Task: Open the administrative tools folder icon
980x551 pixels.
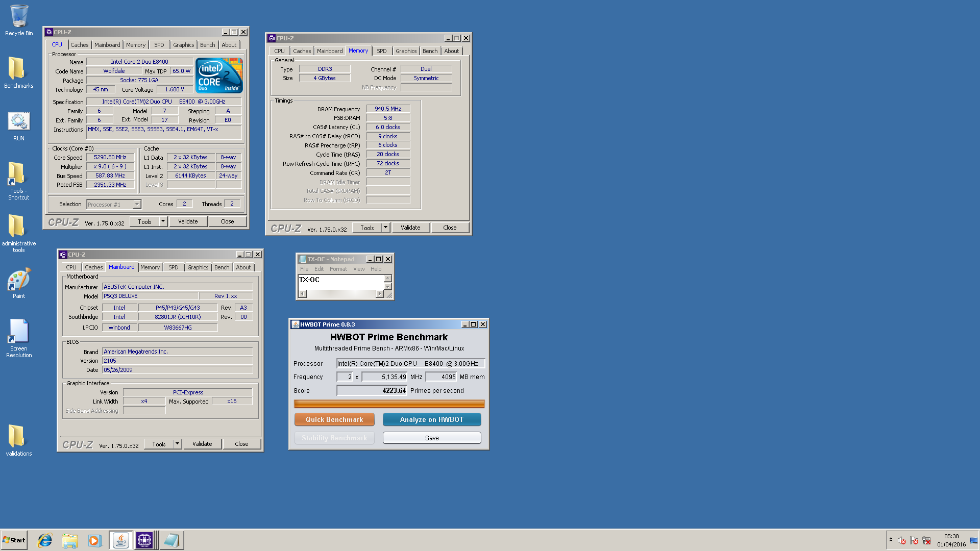Action: [18, 233]
